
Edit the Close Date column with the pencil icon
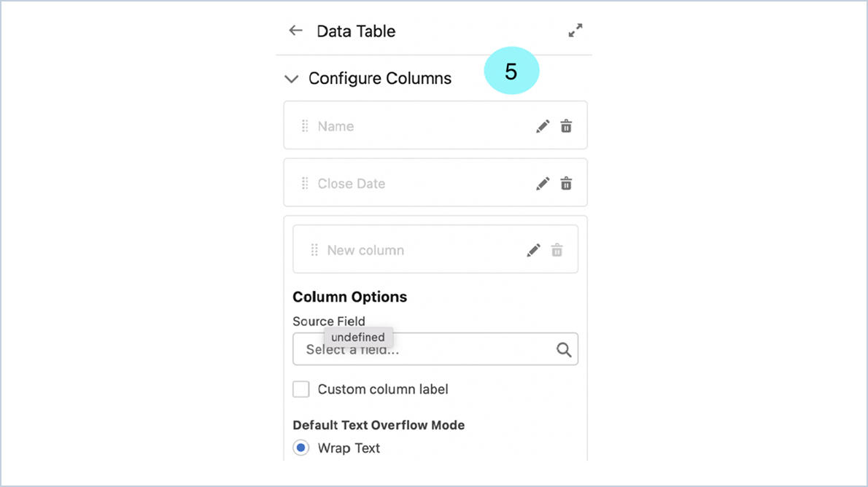(543, 183)
